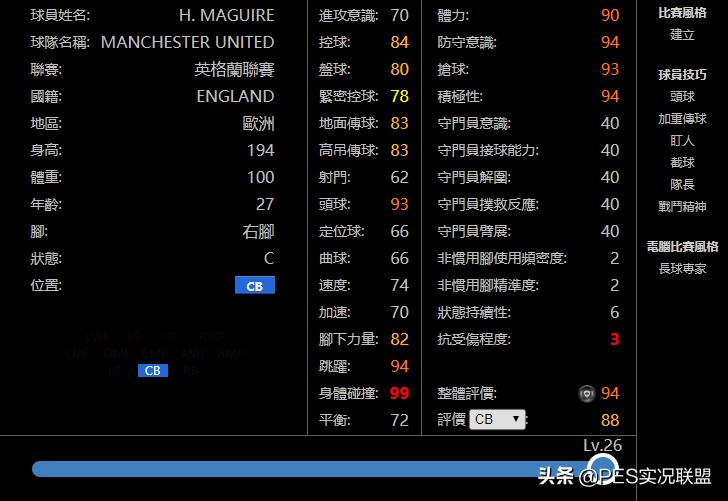Click the CB rating value 88
The width and height of the screenshot is (728, 501).
610,420
